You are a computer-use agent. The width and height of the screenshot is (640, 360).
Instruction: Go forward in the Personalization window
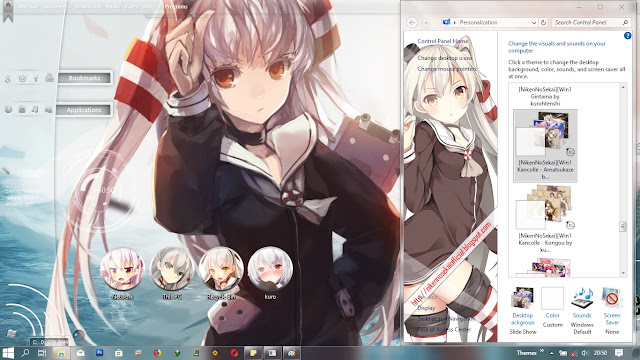coord(425,22)
